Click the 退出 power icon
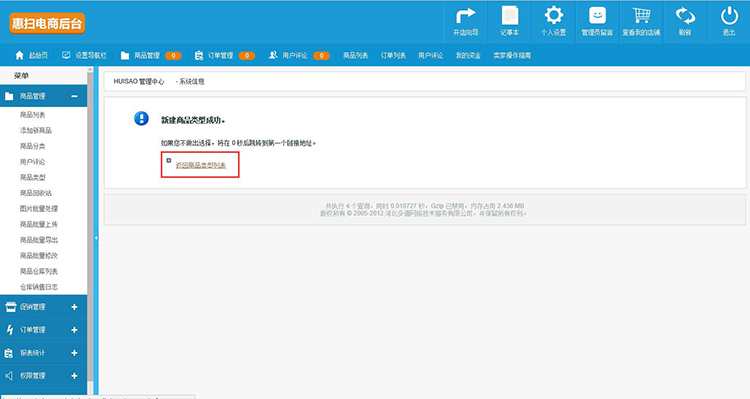 coord(729,16)
